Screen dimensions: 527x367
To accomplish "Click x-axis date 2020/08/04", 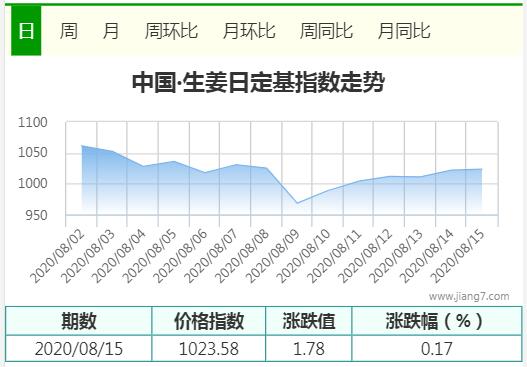I will 120,257.
